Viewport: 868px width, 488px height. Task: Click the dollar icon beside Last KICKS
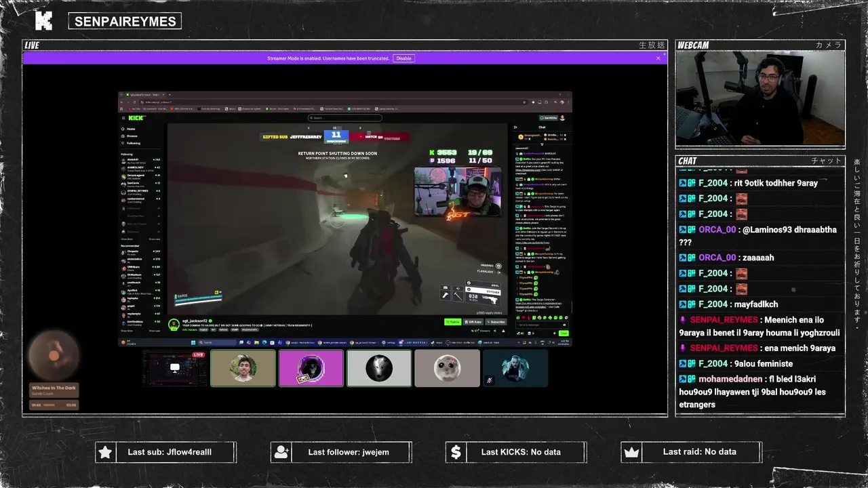[x=456, y=452]
